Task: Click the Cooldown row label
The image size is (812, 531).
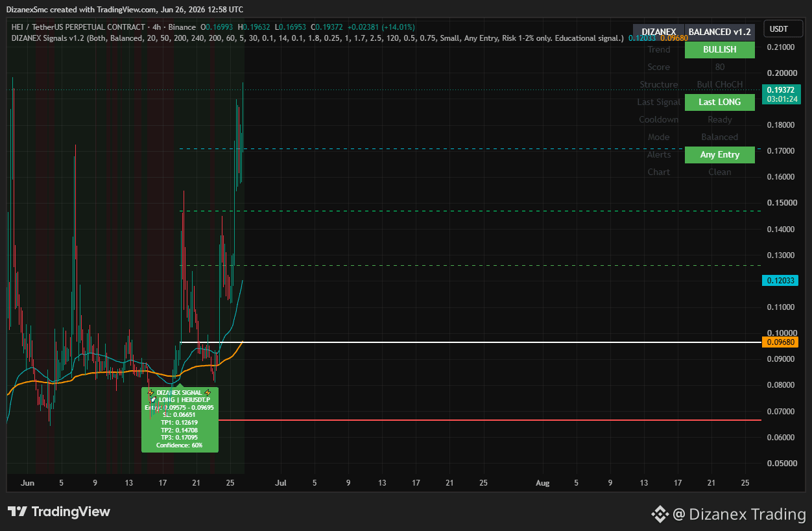Action: point(659,119)
